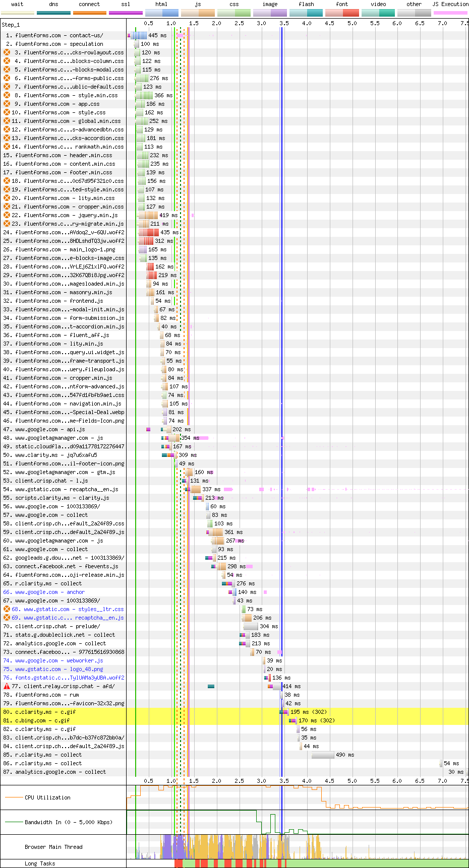469x868 pixels.
Task: Click render-blocking icon beside rankmath.min.css
Action: coord(7,147)
